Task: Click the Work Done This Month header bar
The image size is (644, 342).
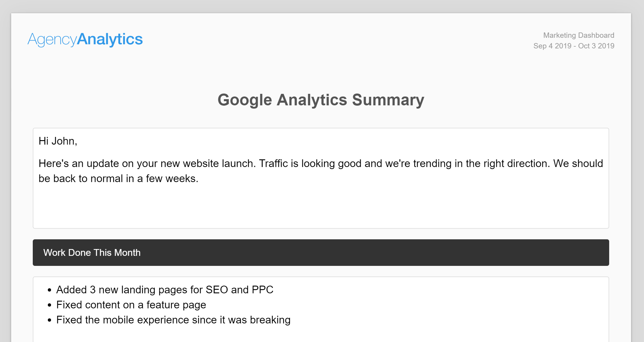Action: [321, 253]
